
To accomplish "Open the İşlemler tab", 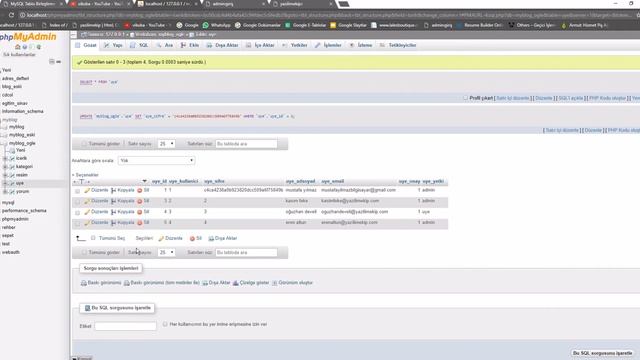I will pos(328,45).
